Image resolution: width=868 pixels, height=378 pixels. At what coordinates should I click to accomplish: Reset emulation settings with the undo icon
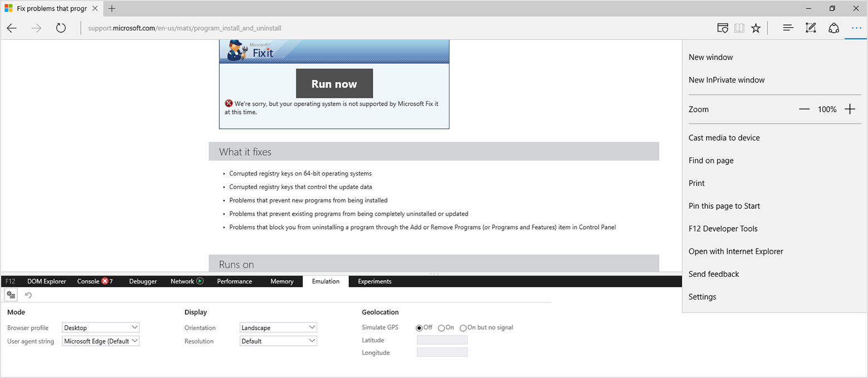click(x=28, y=295)
